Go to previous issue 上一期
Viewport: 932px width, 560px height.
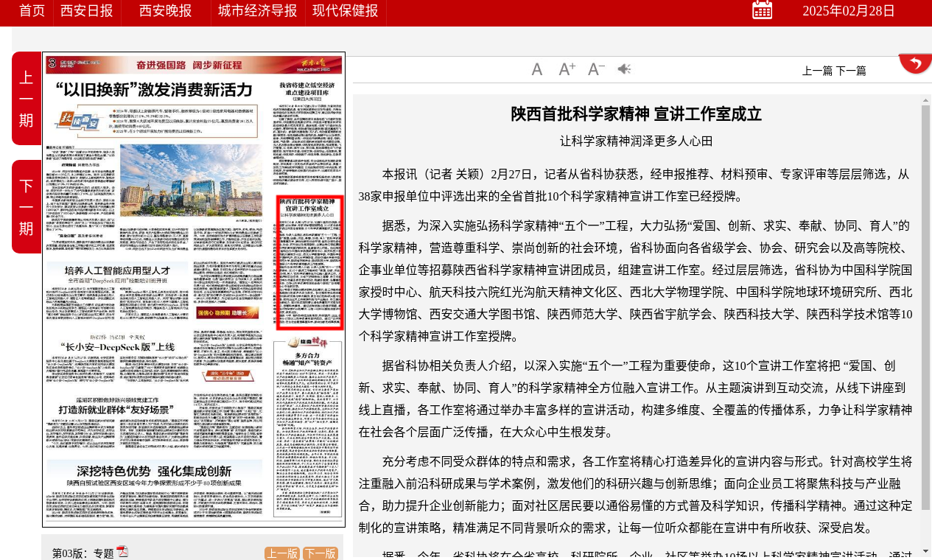[27, 99]
